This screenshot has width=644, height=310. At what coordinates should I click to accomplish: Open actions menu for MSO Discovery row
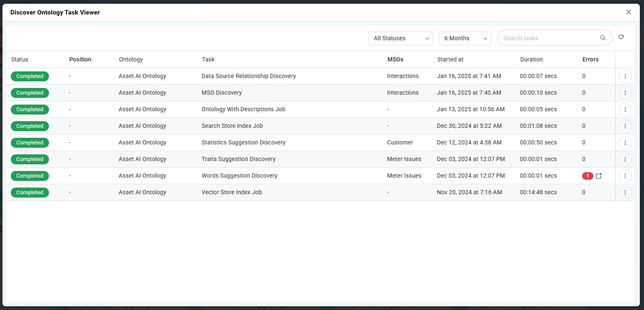(625, 93)
